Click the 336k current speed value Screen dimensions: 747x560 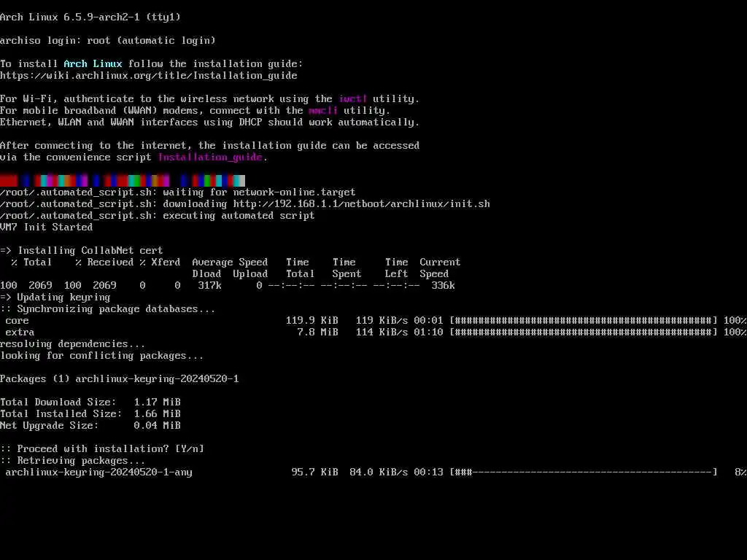tap(443, 285)
